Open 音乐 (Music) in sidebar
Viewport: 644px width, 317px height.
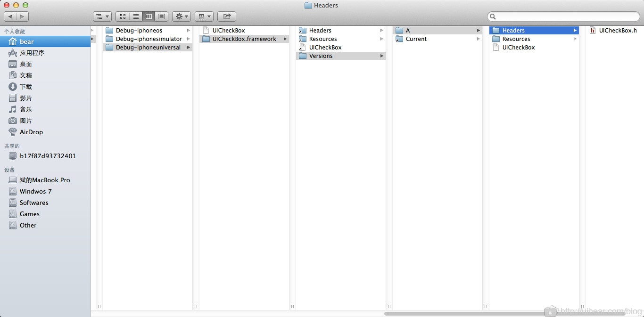pyautogui.click(x=25, y=109)
